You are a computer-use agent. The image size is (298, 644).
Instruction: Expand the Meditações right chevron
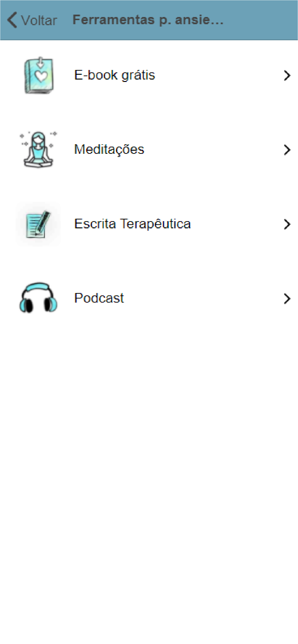[x=287, y=150]
